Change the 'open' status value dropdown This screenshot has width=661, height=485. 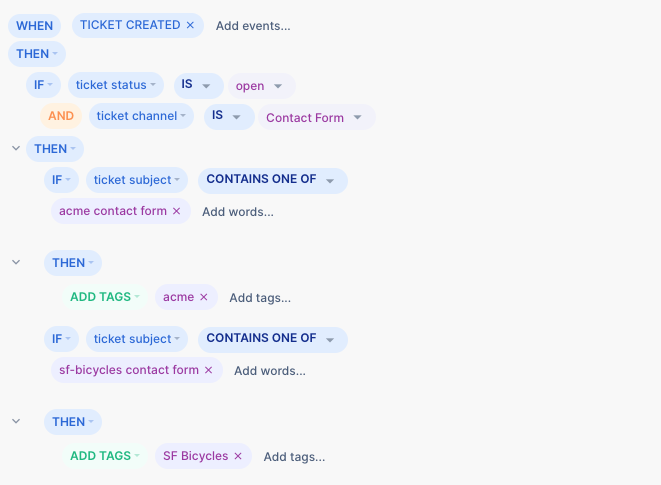pos(262,86)
